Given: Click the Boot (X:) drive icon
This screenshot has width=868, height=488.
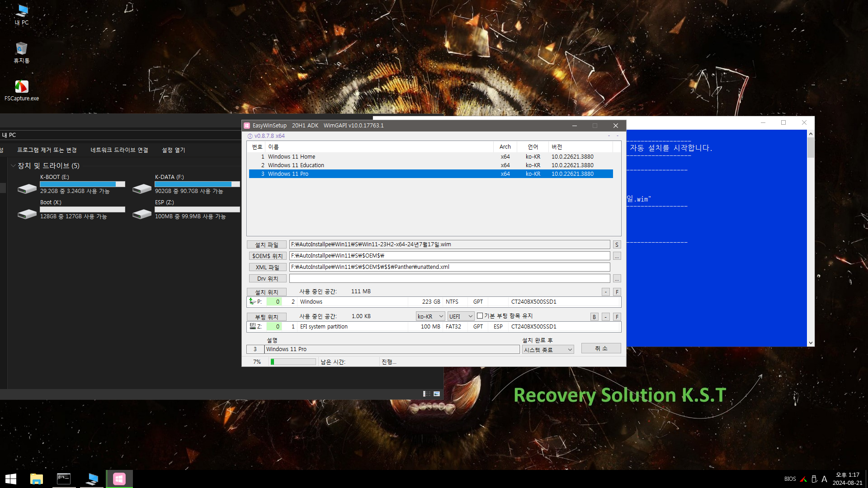Looking at the screenshot, I should tap(27, 214).
